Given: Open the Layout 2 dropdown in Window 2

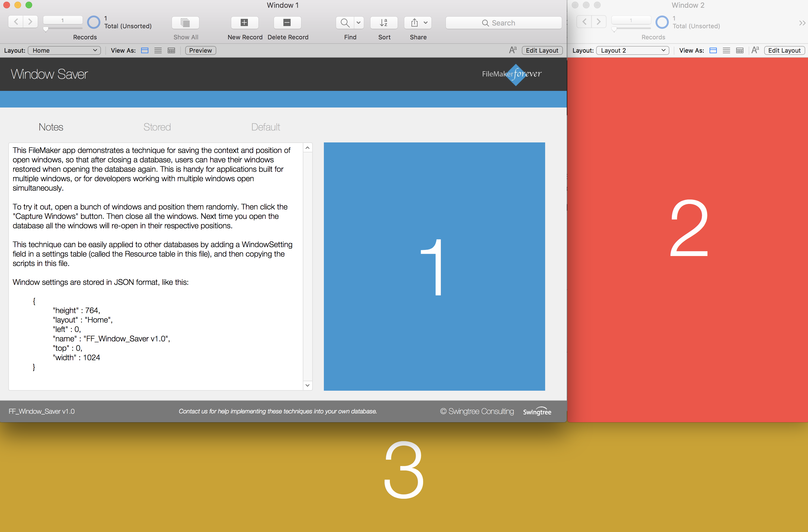Looking at the screenshot, I should coord(633,50).
